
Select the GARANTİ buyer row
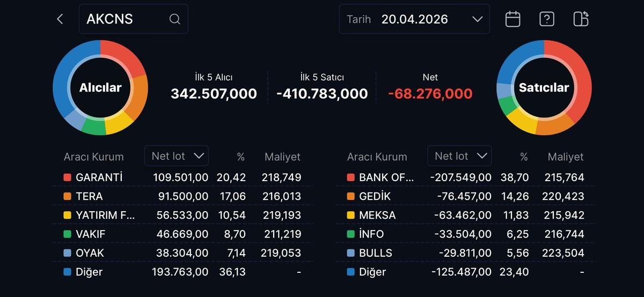(182, 177)
